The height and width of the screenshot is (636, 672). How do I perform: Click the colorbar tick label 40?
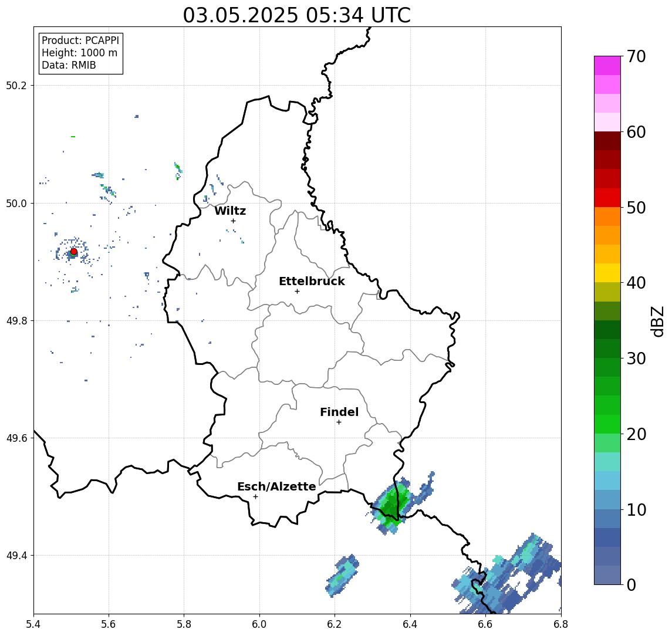(636, 283)
